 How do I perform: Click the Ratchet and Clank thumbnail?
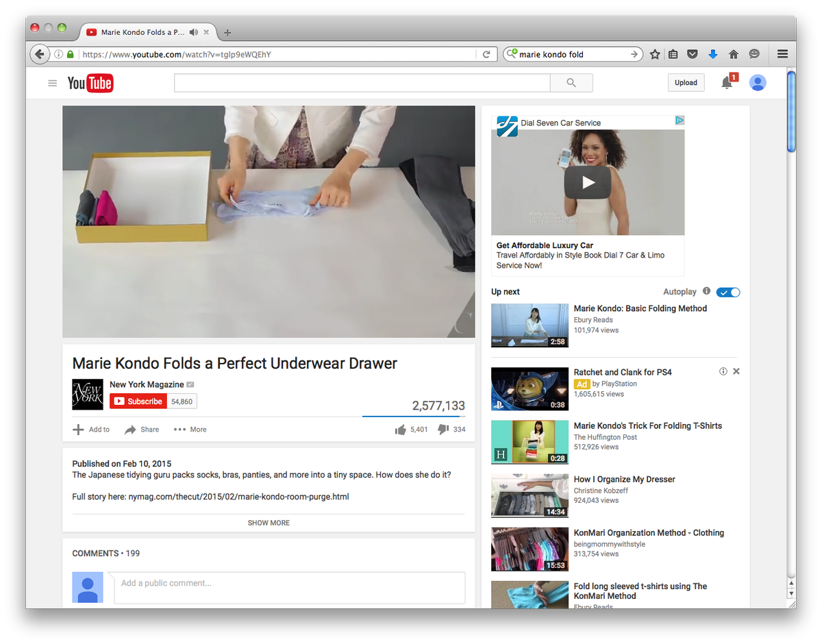530,389
